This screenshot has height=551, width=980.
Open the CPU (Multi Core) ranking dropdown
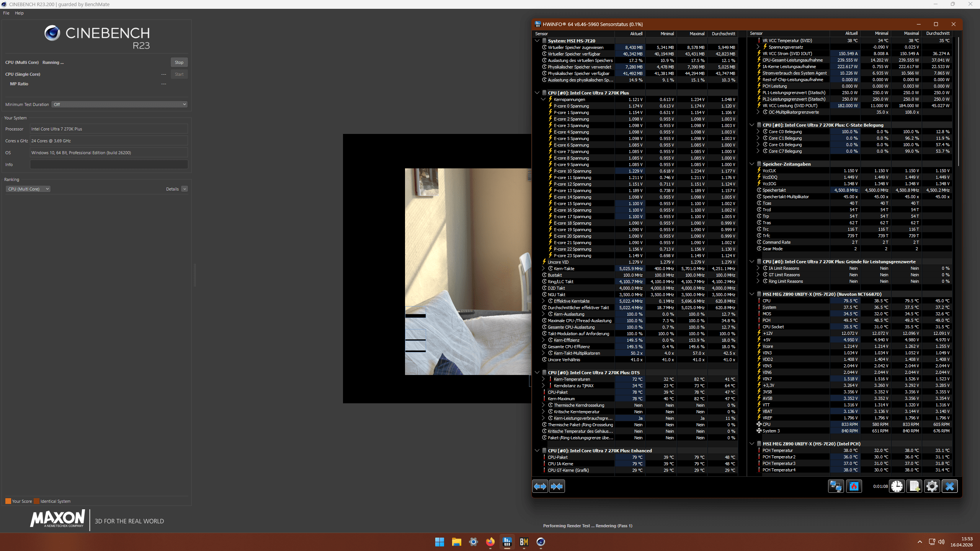click(28, 189)
